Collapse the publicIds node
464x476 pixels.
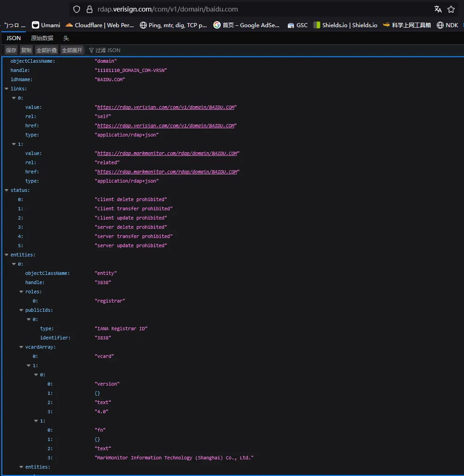pos(21,310)
